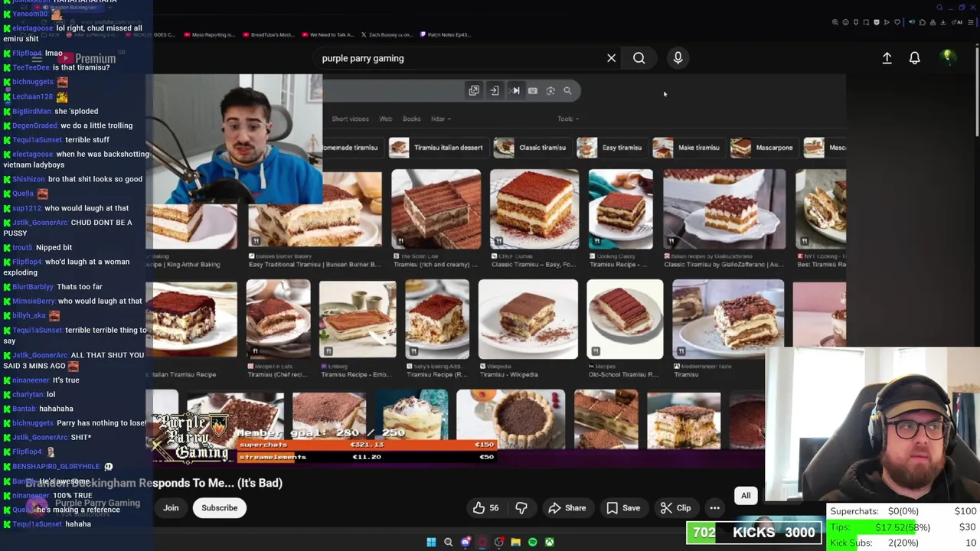
Task: Click the search-by-image lens icon in overlay bar
Action: (550, 90)
